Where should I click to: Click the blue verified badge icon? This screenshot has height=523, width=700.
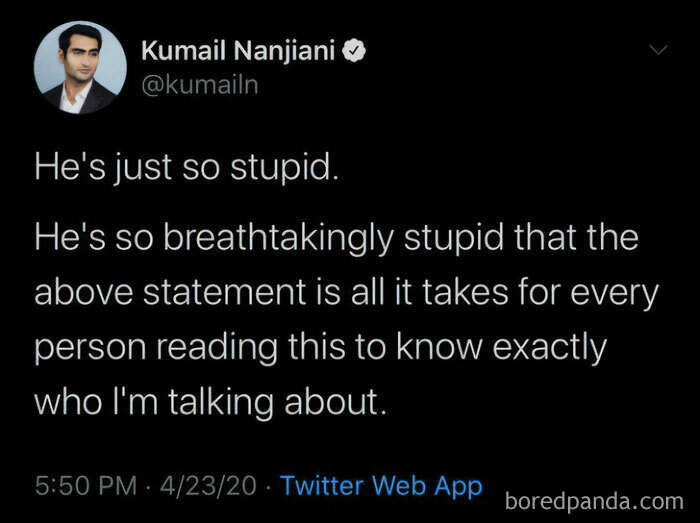click(x=354, y=50)
